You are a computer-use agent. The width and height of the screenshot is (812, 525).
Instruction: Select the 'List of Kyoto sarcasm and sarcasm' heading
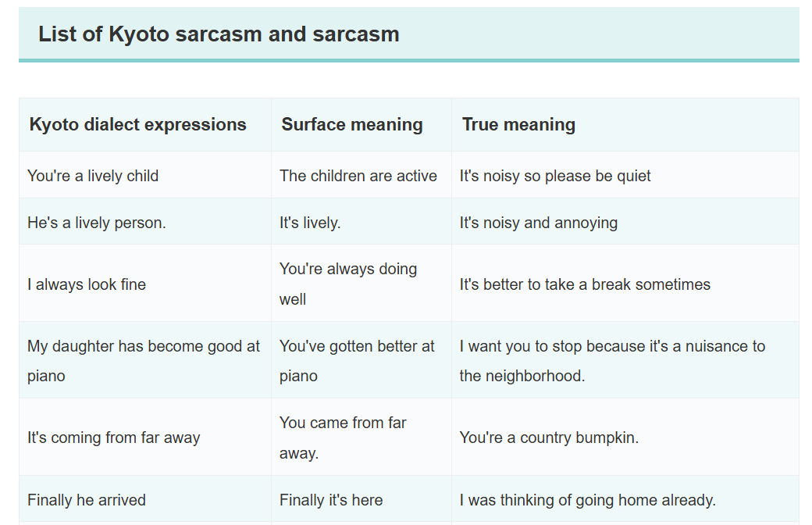[219, 34]
